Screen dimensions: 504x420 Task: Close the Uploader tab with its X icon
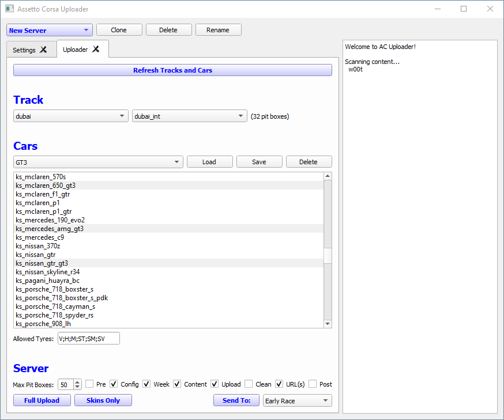96,49
